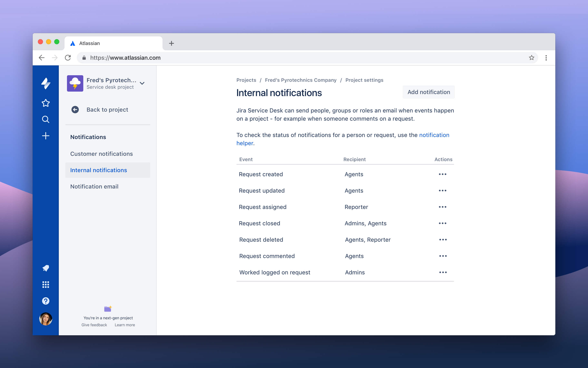Click Fred's Pyrotechnics project avatar icon

(75, 83)
